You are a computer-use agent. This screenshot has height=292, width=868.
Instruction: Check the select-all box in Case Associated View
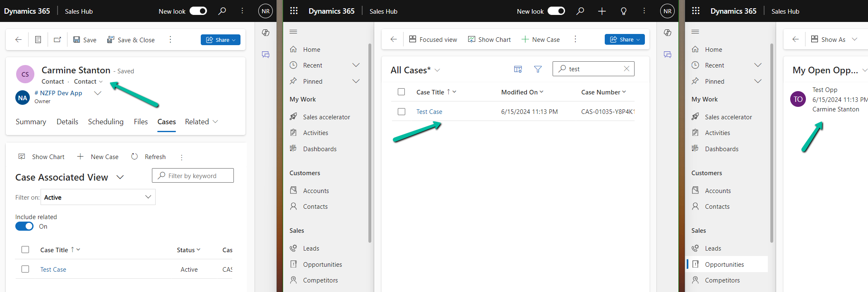(x=25, y=250)
